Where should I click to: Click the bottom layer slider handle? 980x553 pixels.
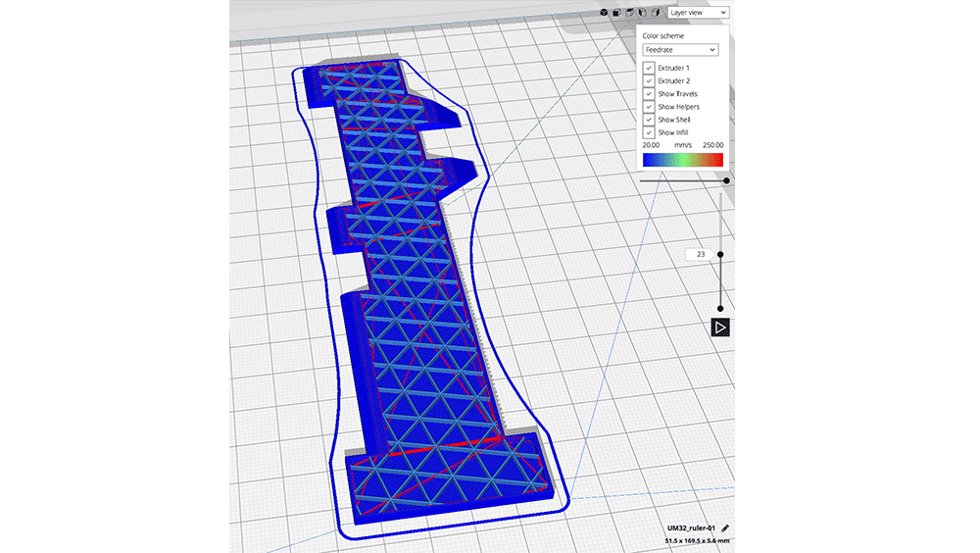720,309
